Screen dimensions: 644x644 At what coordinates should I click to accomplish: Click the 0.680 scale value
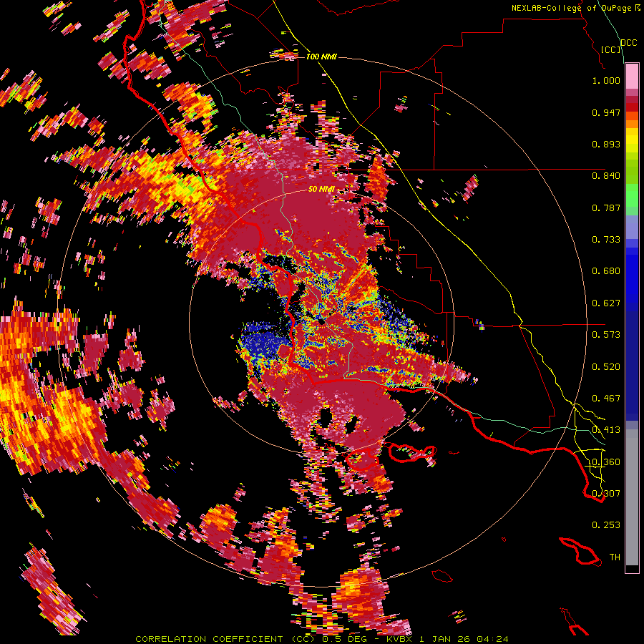click(x=606, y=271)
